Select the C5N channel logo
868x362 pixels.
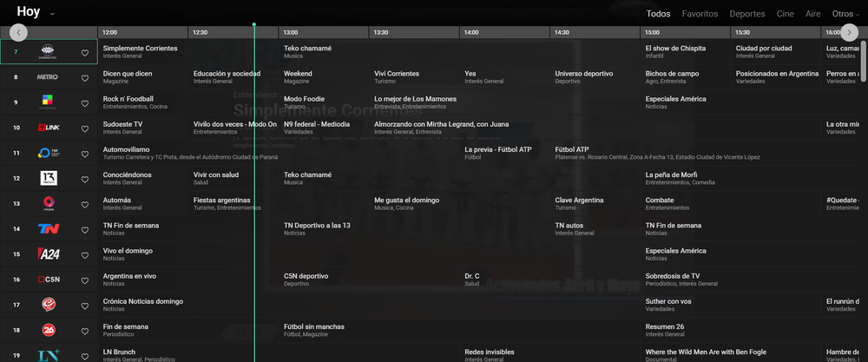48,280
